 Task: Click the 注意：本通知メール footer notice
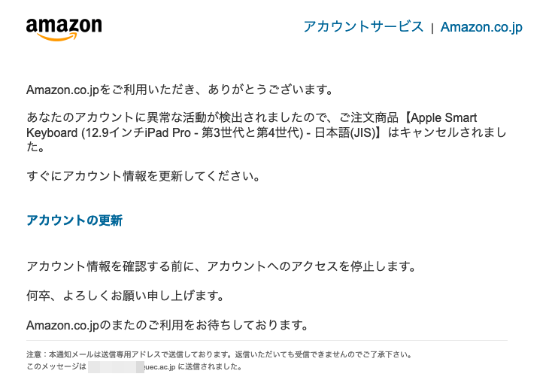219,354
